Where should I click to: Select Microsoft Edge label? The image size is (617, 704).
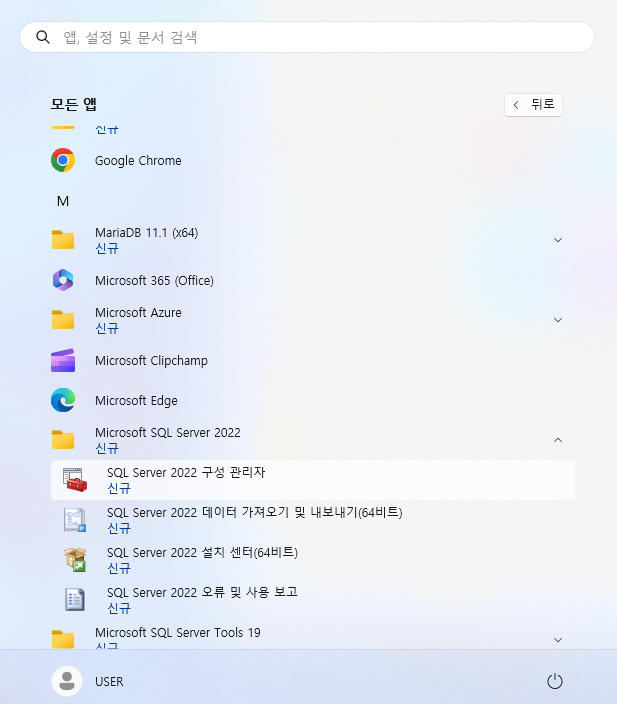coord(136,400)
